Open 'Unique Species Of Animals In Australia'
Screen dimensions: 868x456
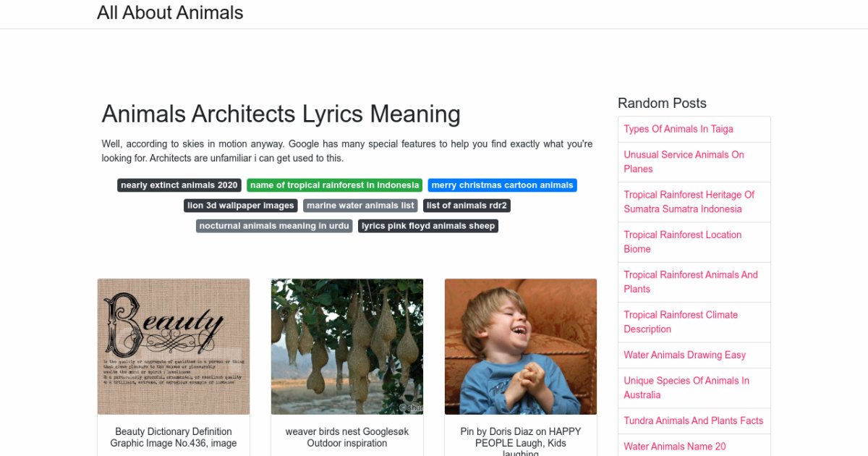coord(686,387)
